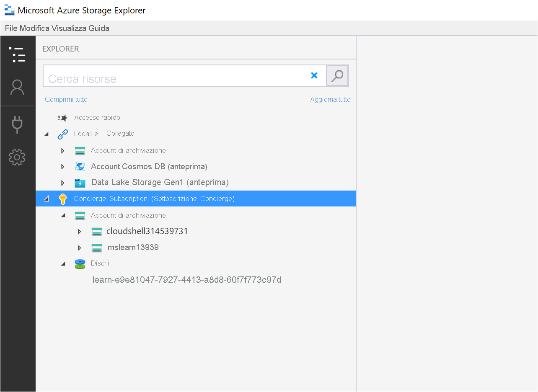Collapse the Dischi node

click(x=63, y=264)
